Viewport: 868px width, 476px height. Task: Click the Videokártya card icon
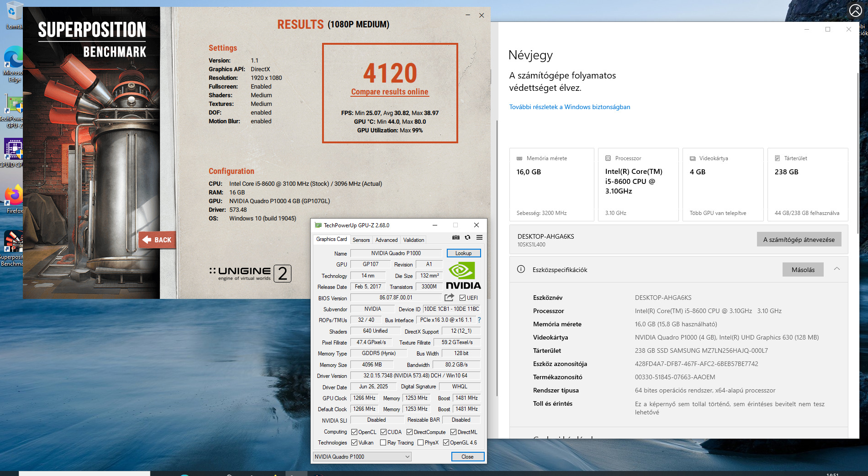click(x=693, y=158)
